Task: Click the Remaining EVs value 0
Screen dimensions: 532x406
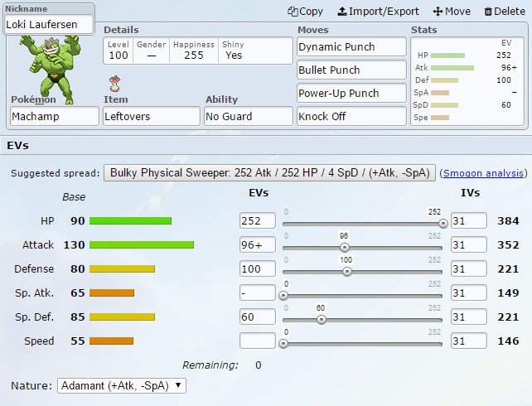Action: pos(259,365)
